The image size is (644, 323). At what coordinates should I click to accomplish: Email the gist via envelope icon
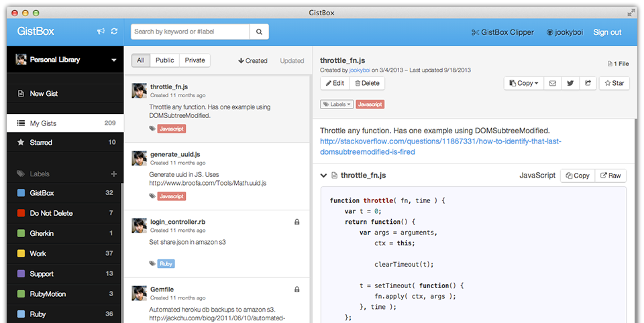552,83
